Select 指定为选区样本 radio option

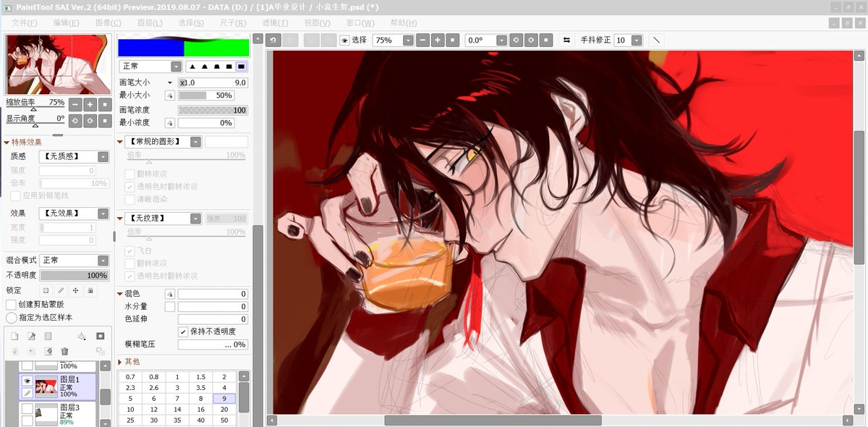click(11, 318)
